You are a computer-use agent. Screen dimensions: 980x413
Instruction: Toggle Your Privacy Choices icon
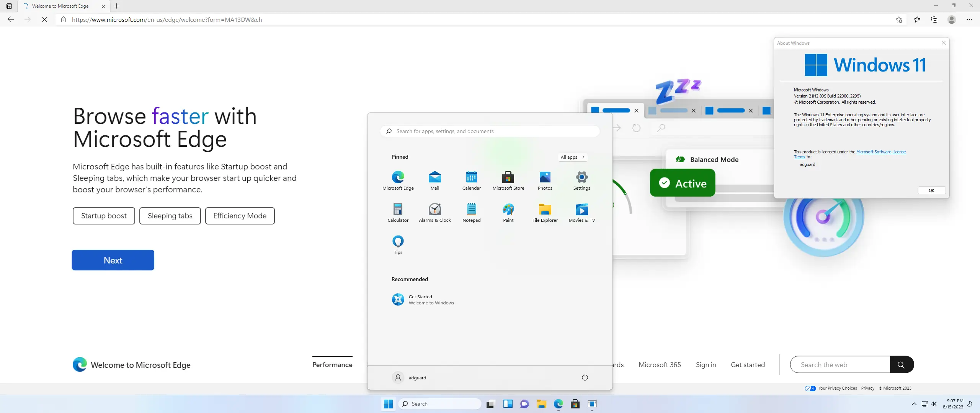tap(810, 388)
